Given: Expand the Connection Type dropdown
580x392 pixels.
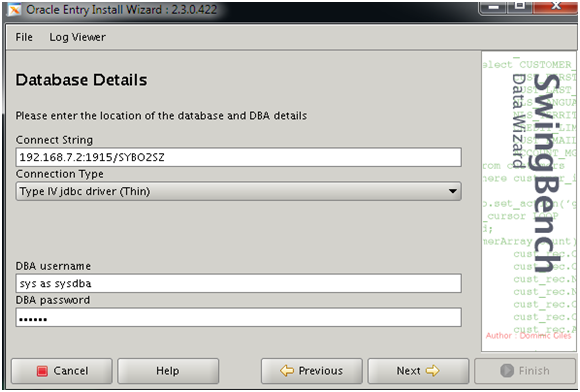Looking at the screenshot, I should pos(239,191).
